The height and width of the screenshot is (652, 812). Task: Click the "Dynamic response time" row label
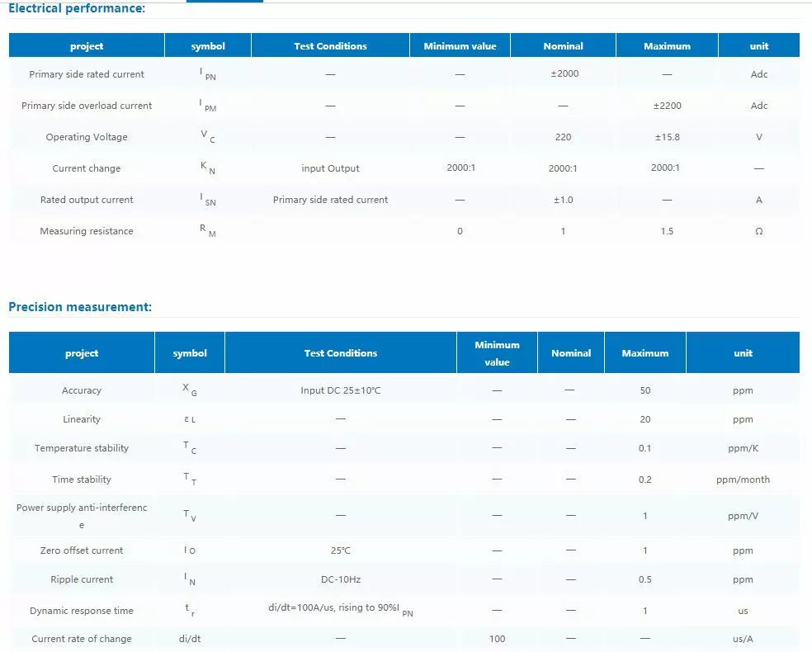click(x=82, y=611)
